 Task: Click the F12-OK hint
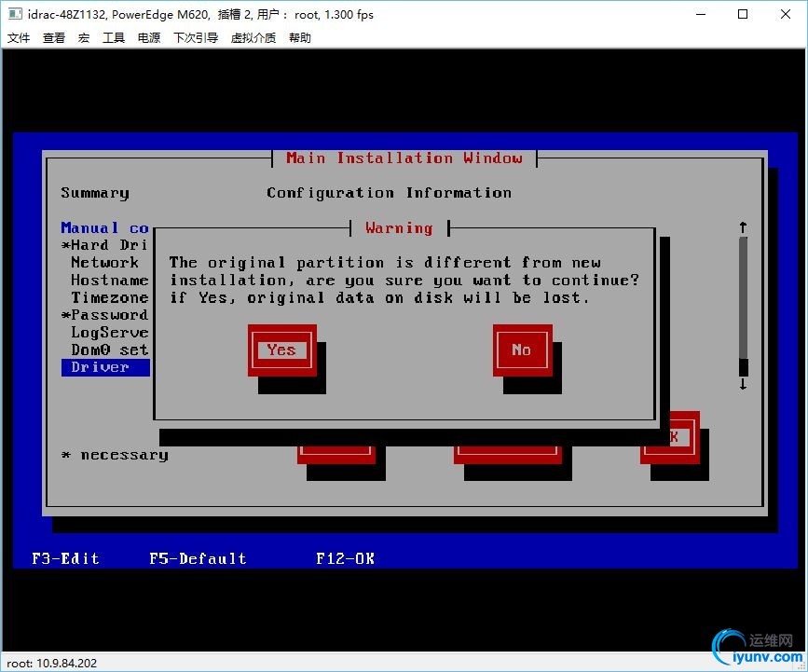(x=345, y=558)
